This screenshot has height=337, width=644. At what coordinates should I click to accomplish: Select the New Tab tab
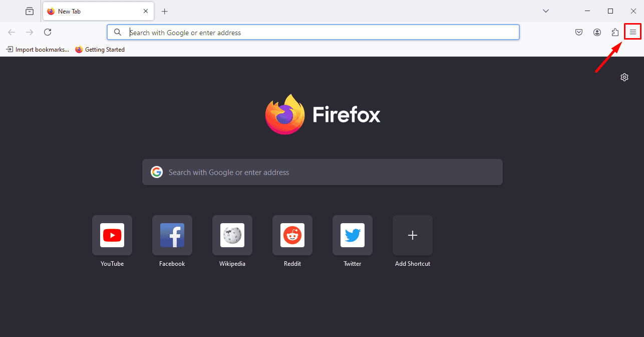98,11
